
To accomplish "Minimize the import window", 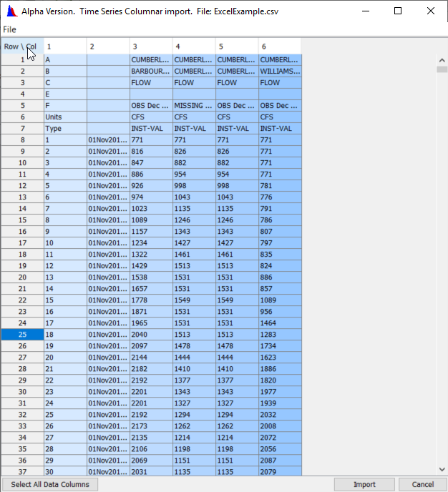I will [x=365, y=11].
